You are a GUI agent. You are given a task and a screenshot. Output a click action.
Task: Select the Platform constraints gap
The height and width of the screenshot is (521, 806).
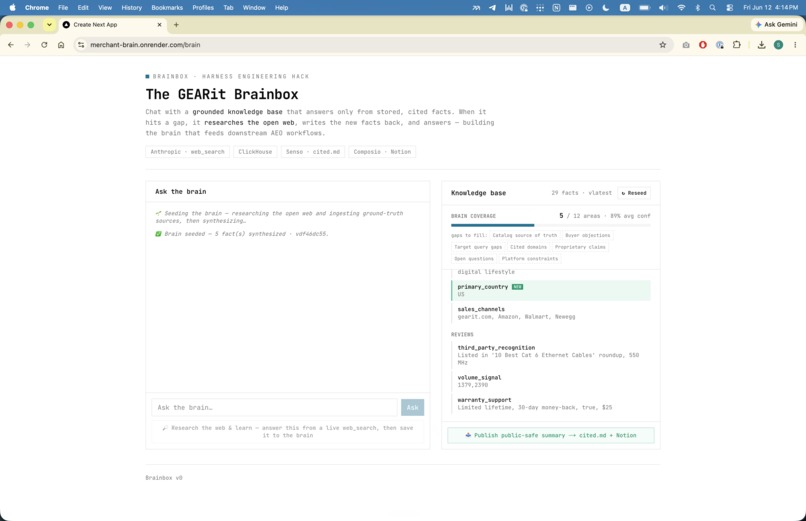point(529,259)
